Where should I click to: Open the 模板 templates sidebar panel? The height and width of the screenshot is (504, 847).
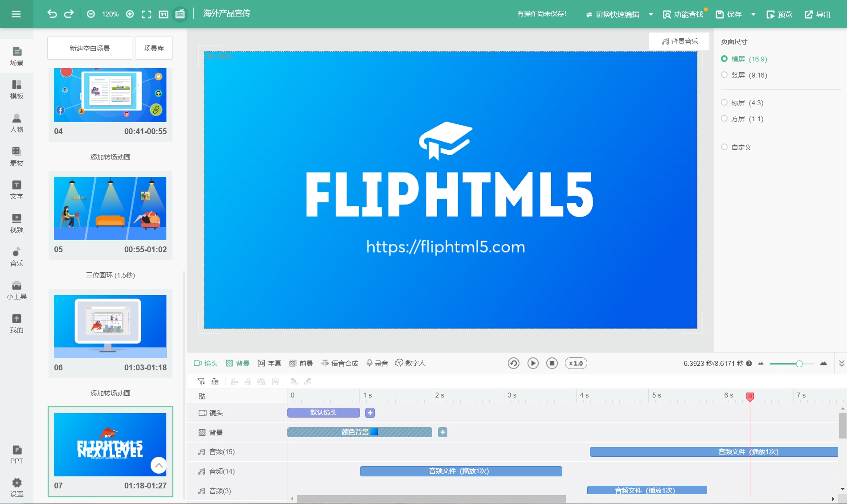click(16, 90)
